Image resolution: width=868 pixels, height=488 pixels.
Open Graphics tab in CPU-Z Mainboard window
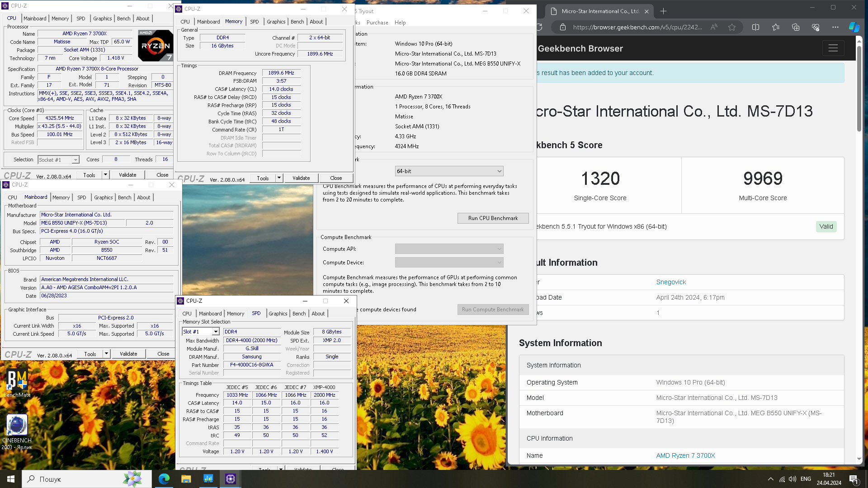(104, 197)
